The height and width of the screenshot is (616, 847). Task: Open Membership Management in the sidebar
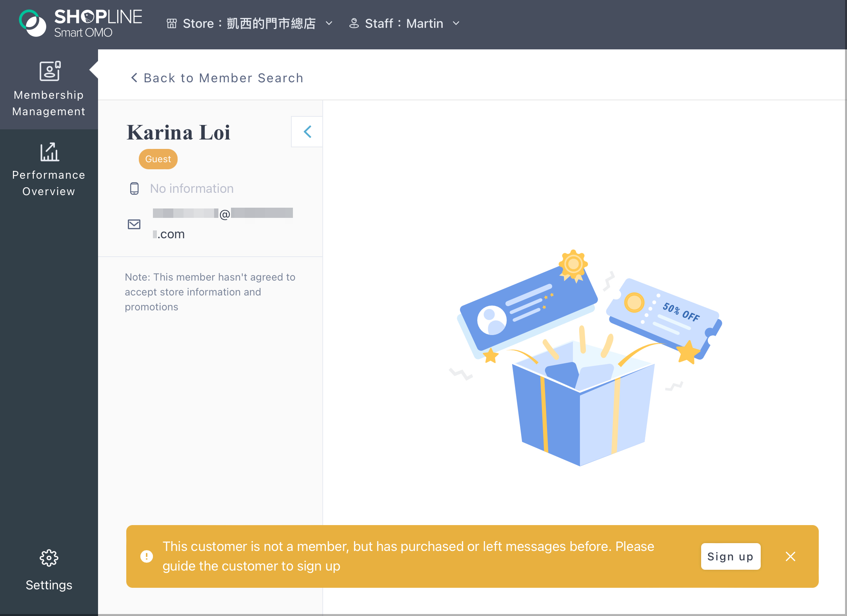tap(49, 89)
